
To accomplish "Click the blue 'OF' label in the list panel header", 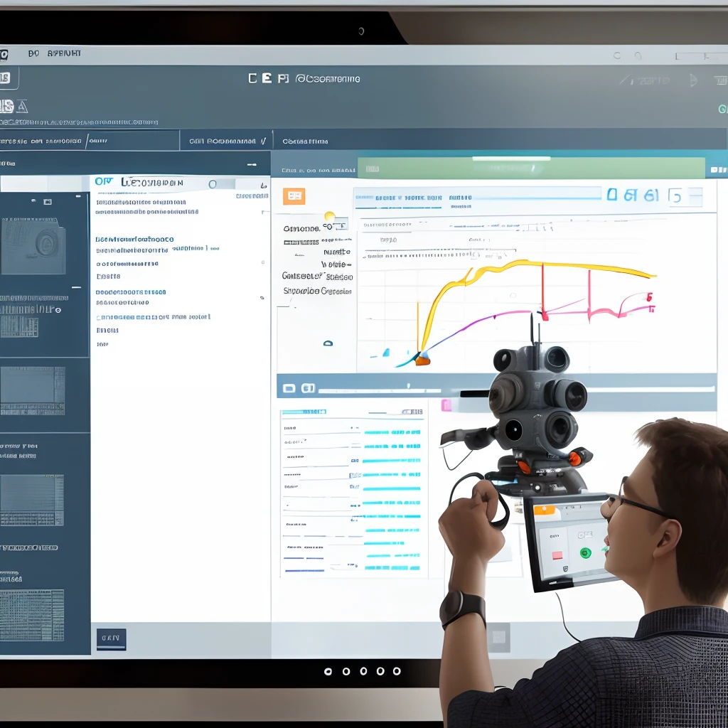I will (104, 181).
